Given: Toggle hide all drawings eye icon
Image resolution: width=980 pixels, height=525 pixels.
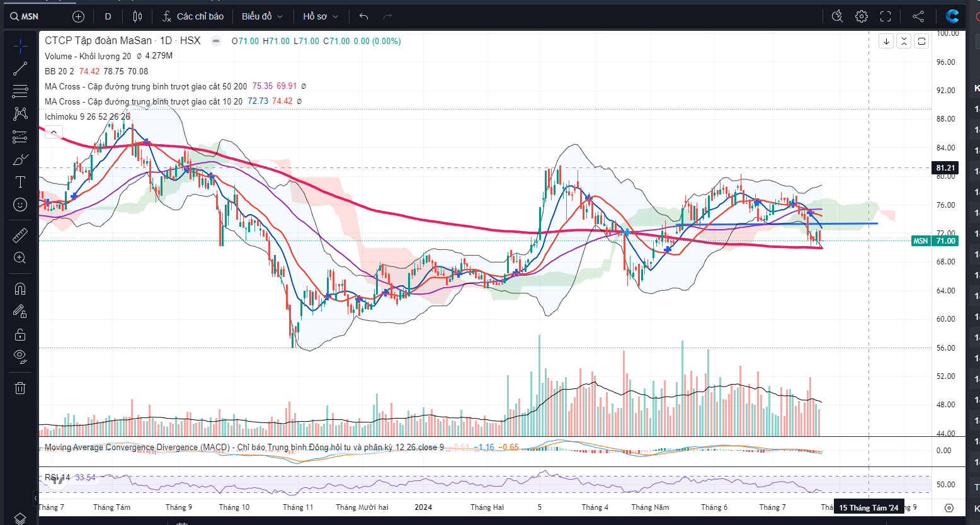Looking at the screenshot, I should [x=20, y=357].
